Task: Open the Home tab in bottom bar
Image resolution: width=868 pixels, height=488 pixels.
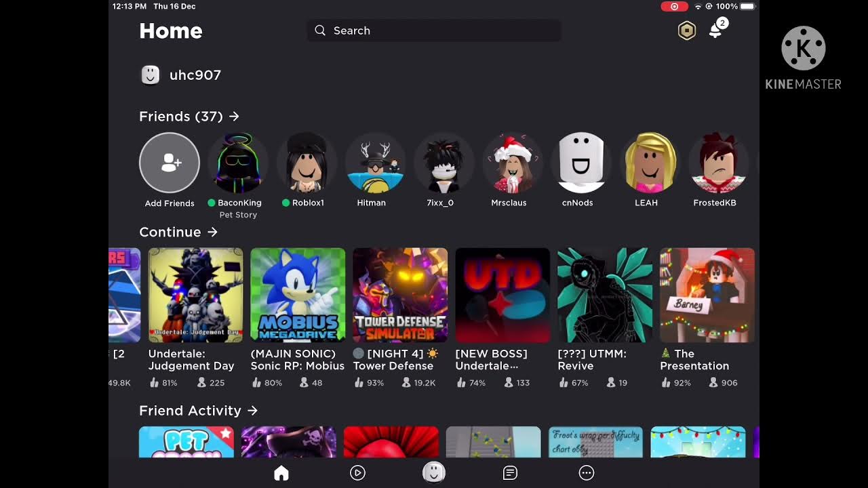Action: 281,473
